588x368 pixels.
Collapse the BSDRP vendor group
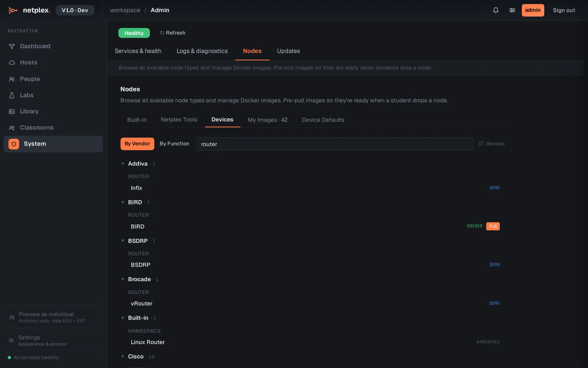(123, 241)
